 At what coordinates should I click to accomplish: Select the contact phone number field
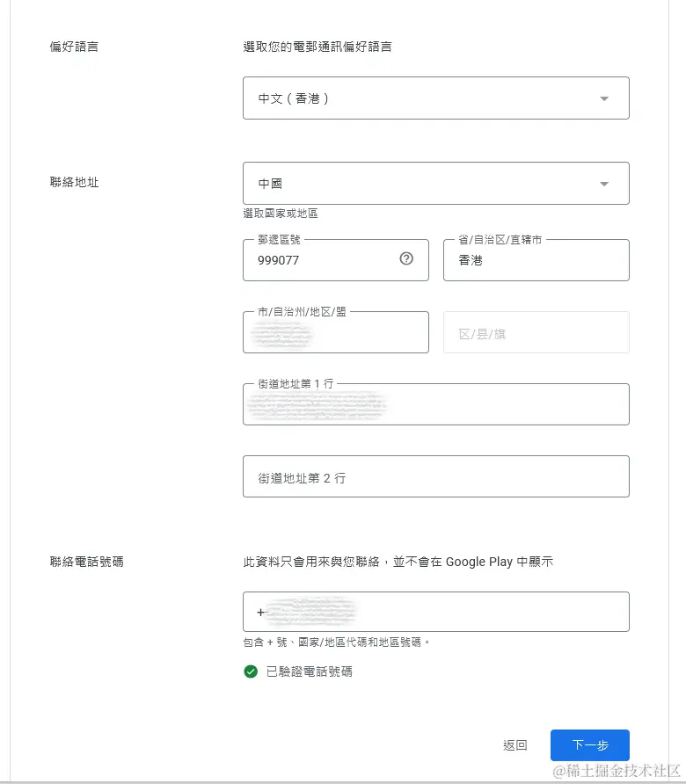pos(435,612)
